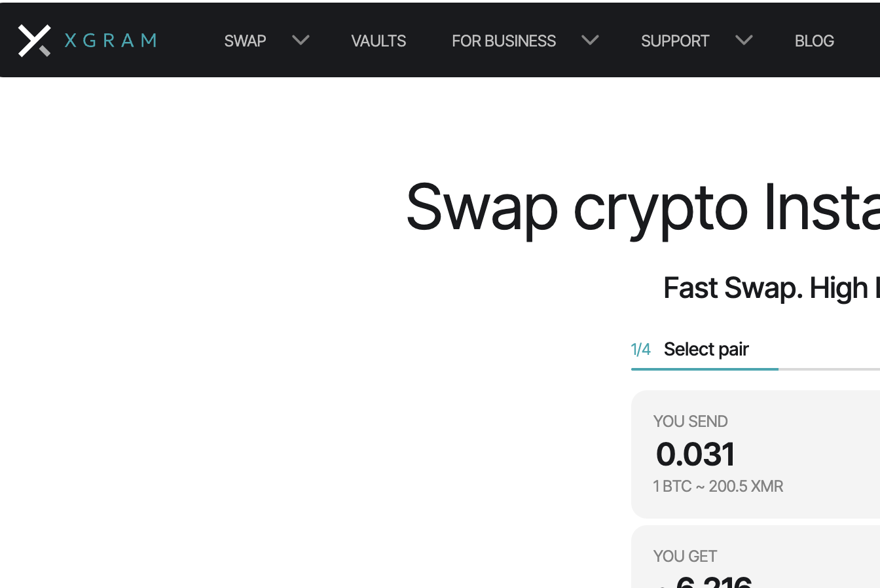Click the teal step progress bar

[705, 369]
